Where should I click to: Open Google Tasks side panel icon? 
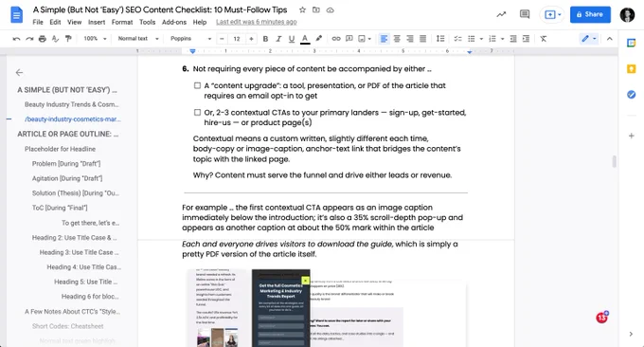pyautogui.click(x=632, y=95)
